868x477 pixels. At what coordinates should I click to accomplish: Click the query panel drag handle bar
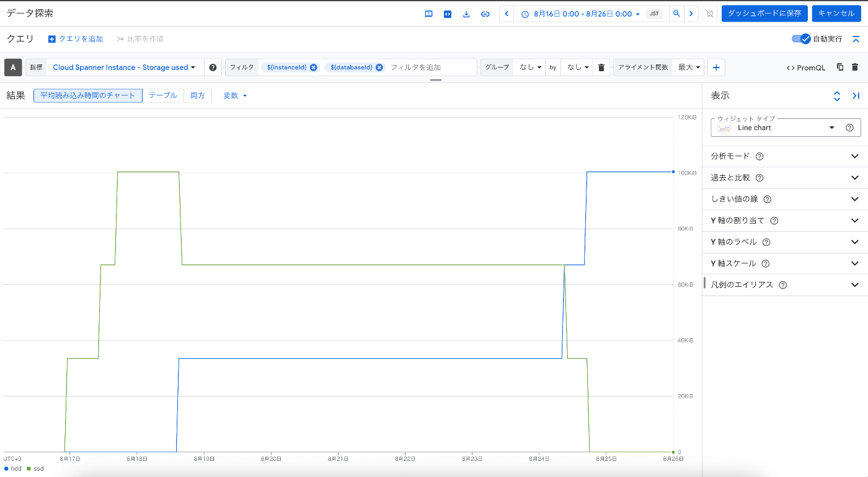click(436, 80)
